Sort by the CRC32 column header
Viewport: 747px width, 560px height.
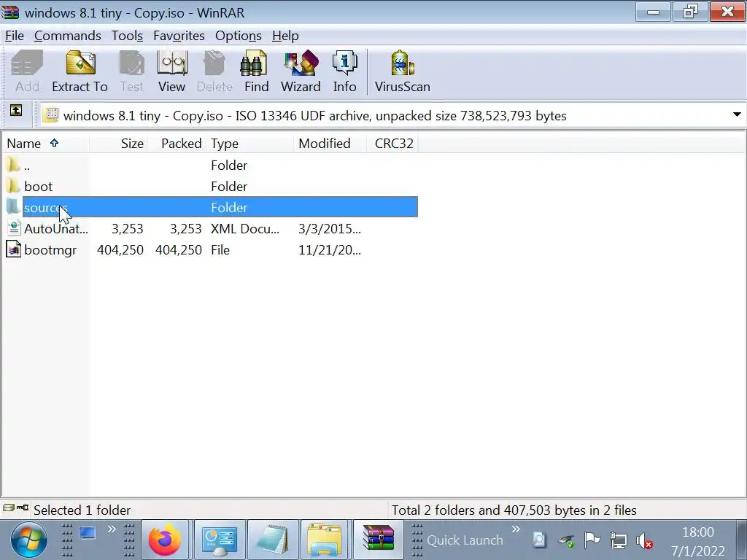pyautogui.click(x=393, y=144)
